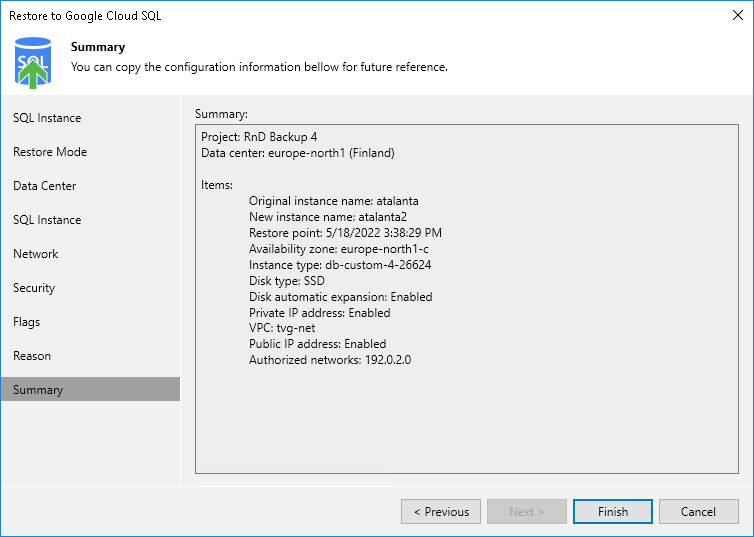Open the Security step
This screenshot has width=754, height=537.
[34, 288]
